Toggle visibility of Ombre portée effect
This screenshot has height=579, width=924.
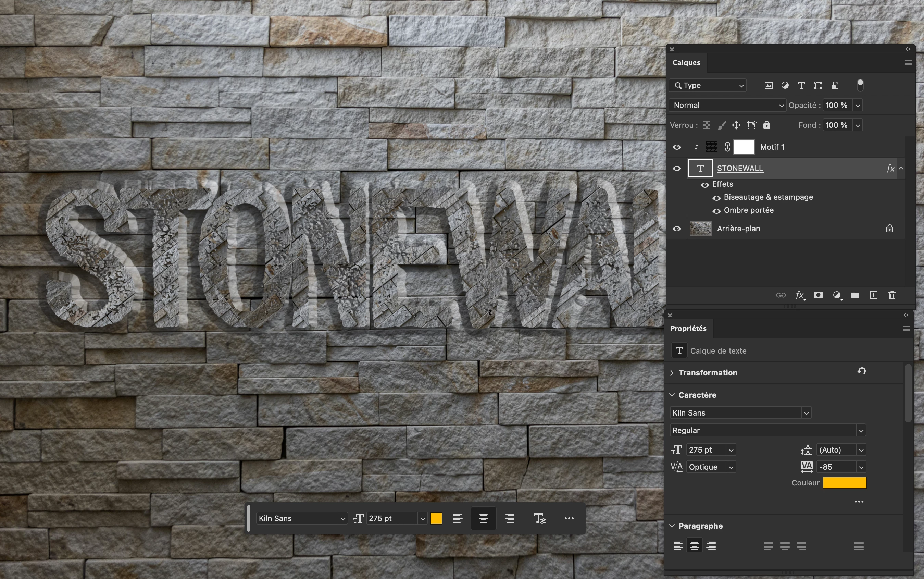pos(716,211)
